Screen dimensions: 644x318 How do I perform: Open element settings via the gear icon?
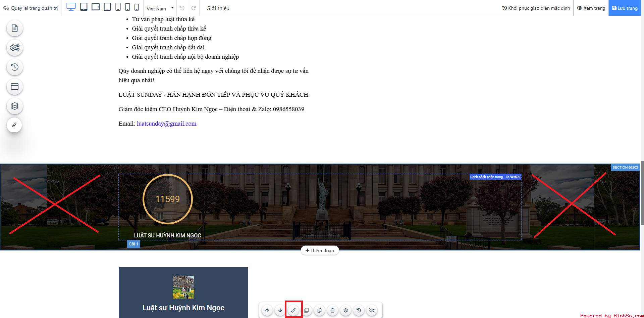click(345, 310)
